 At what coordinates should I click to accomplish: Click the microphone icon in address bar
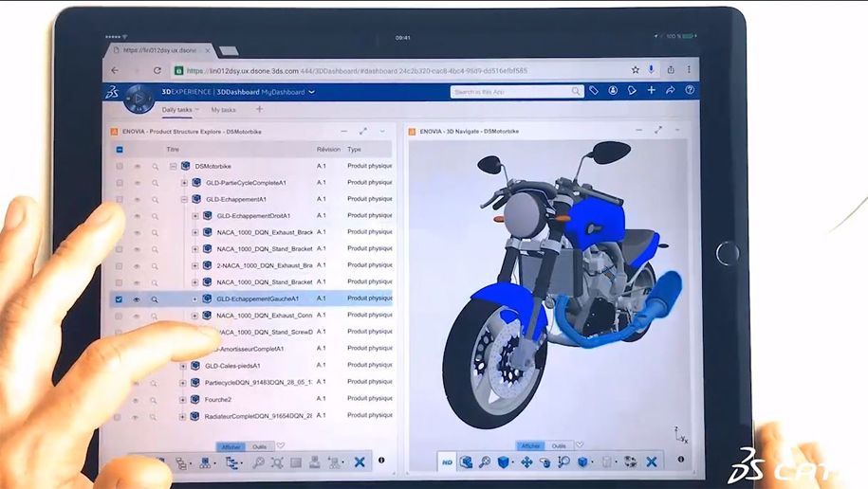click(x=651, y=69)
